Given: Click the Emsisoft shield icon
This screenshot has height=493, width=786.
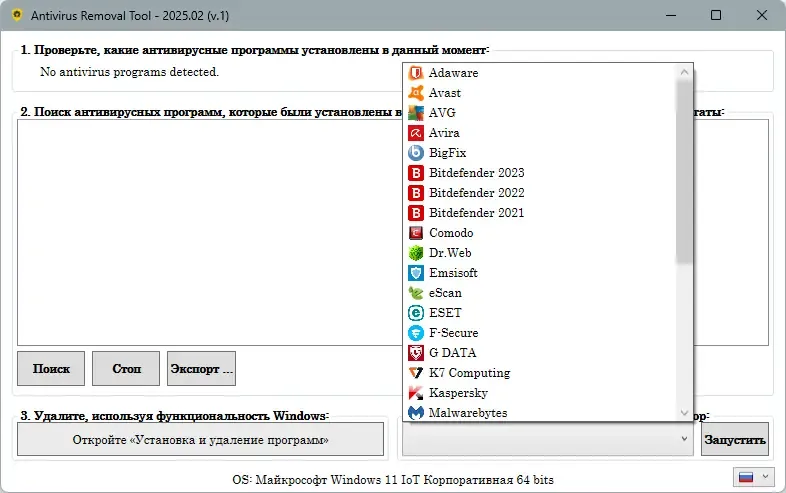Looking at the screenshot, I should click(416, 273).
